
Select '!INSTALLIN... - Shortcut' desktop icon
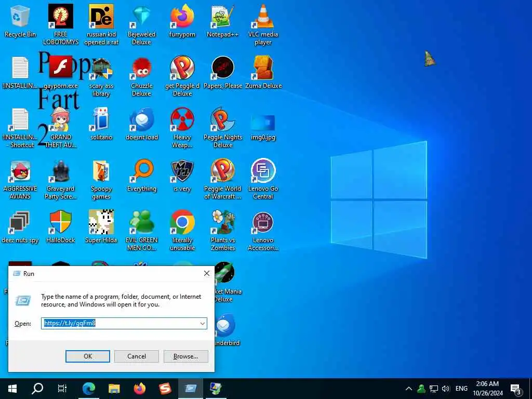20,128
